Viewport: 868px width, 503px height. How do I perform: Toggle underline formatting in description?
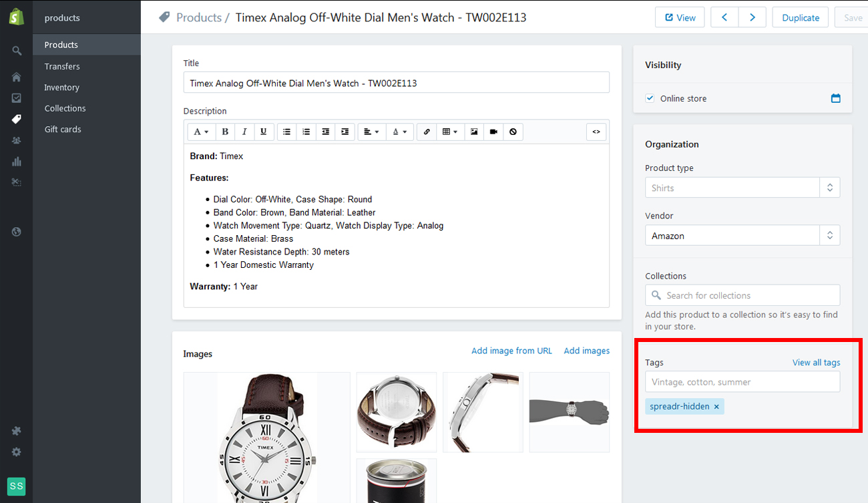point(264,132)
